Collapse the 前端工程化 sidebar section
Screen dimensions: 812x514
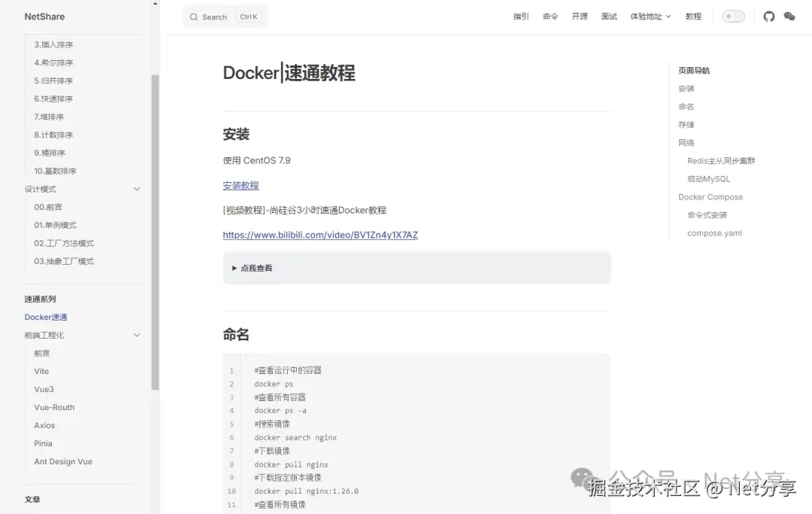pos(137,335)
